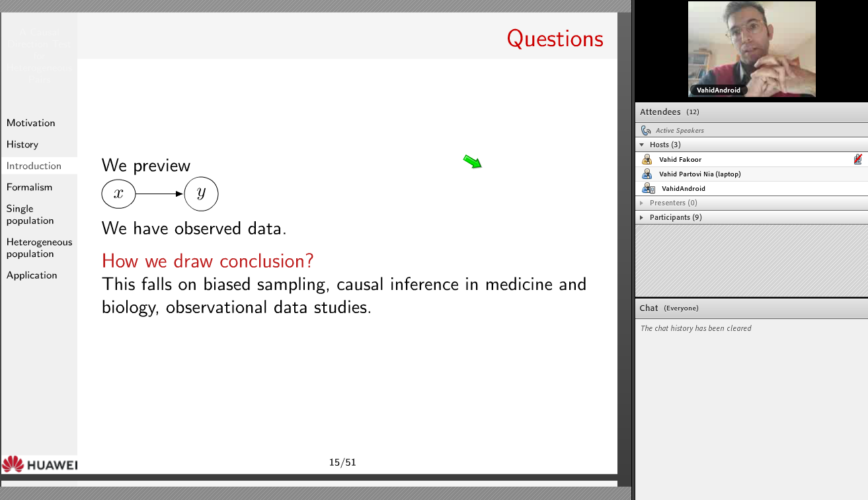Open the Heterogeneous population section
Image resolution: width=868 pixels, height=500 pixels.
point(39,248)
